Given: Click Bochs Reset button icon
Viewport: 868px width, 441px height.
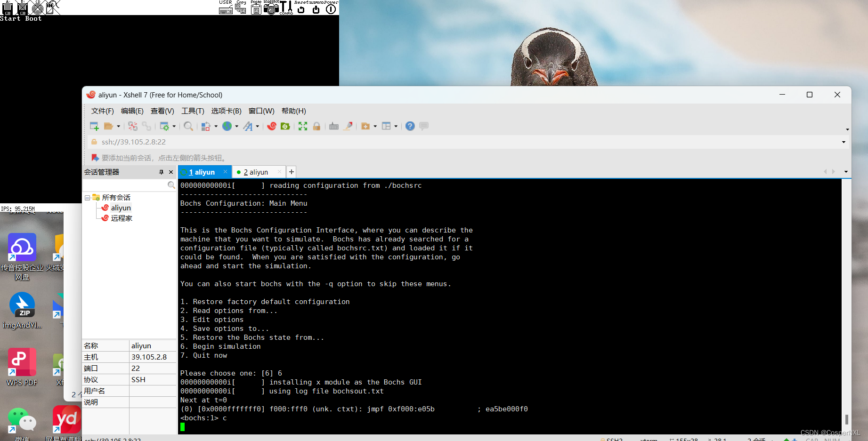Looking at the screenshot, I should pyautogui.click(x=301, y=8).
